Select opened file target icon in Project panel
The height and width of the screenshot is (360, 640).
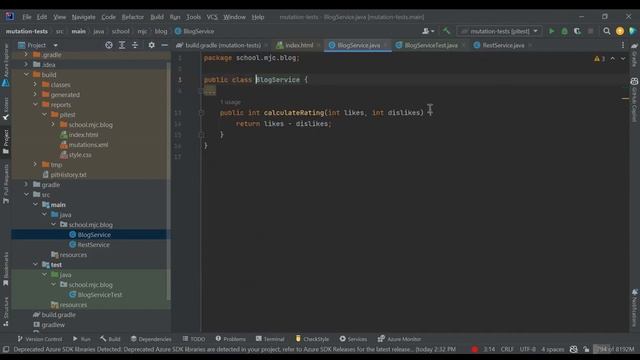(109, 45)
